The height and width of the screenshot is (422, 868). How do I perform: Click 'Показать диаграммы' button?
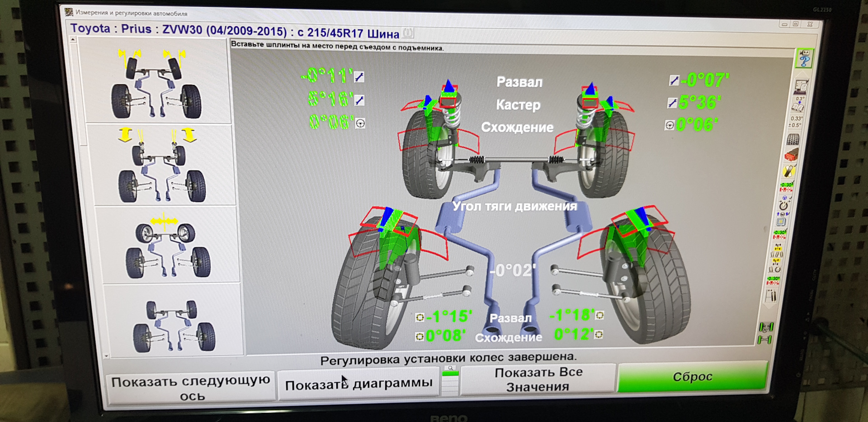(x=359, y=384)
